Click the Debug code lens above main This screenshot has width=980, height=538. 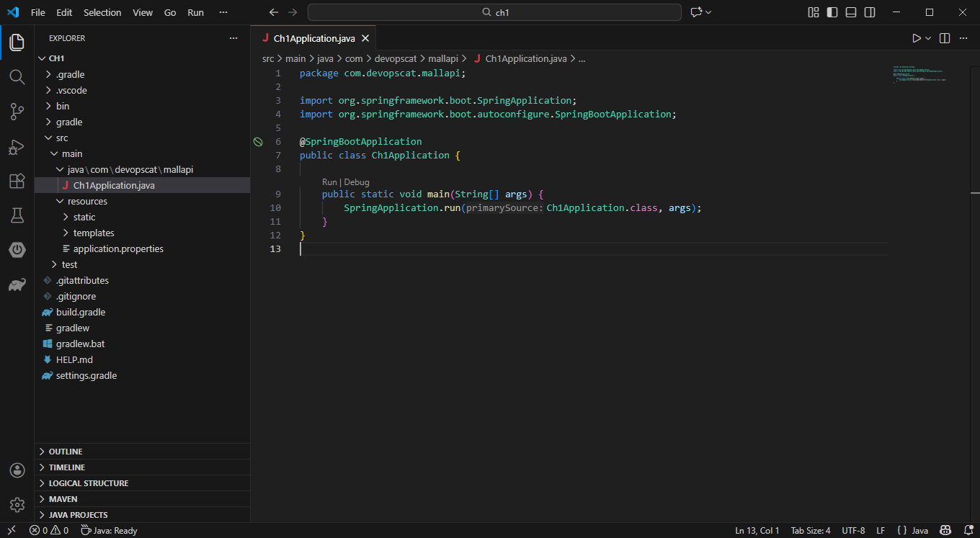pyautogui.click(x=357, y=182)
